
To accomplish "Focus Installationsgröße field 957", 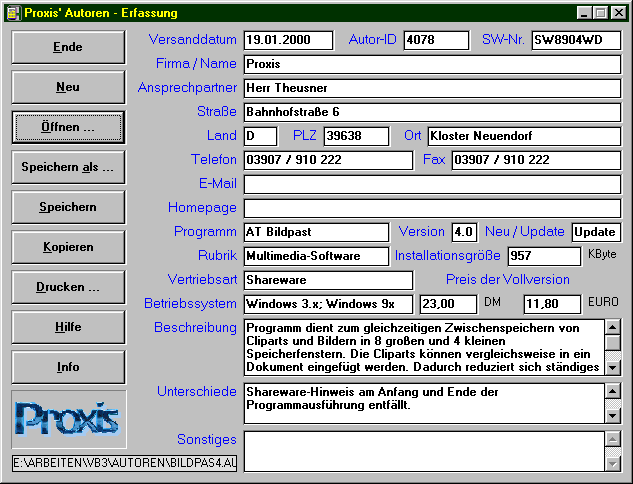I will 544,256.
